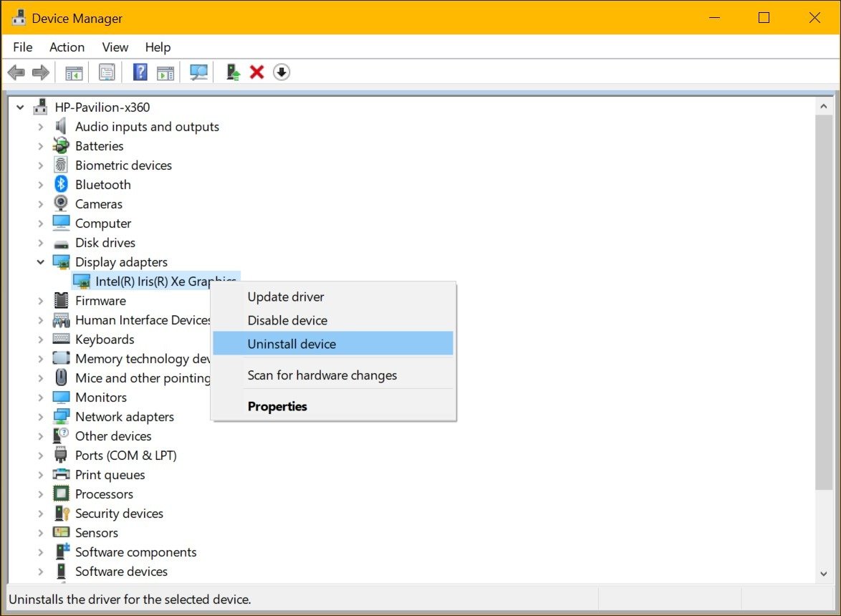Expand the Disk drives category
This screenshot has height=616, width=841.
pos(40,243)
